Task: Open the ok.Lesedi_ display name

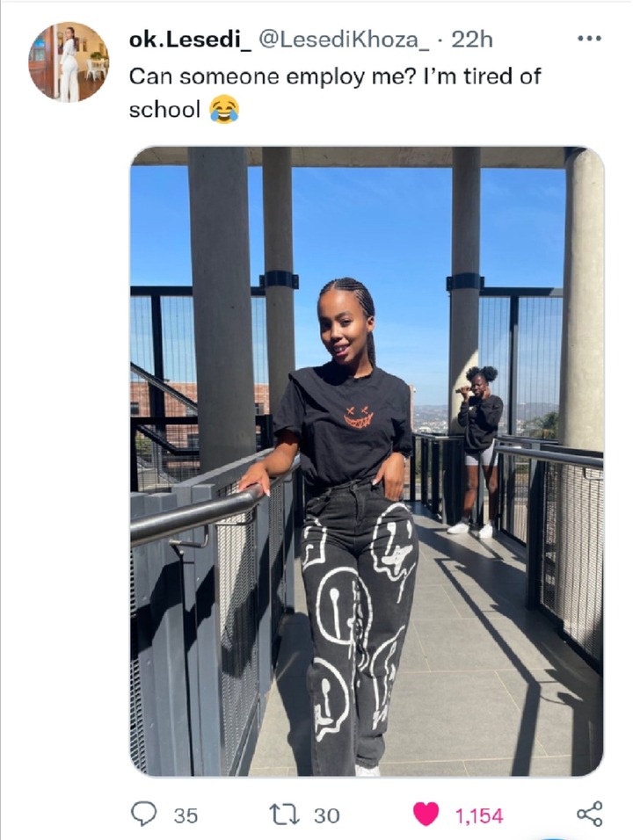Action: [190, 40]
